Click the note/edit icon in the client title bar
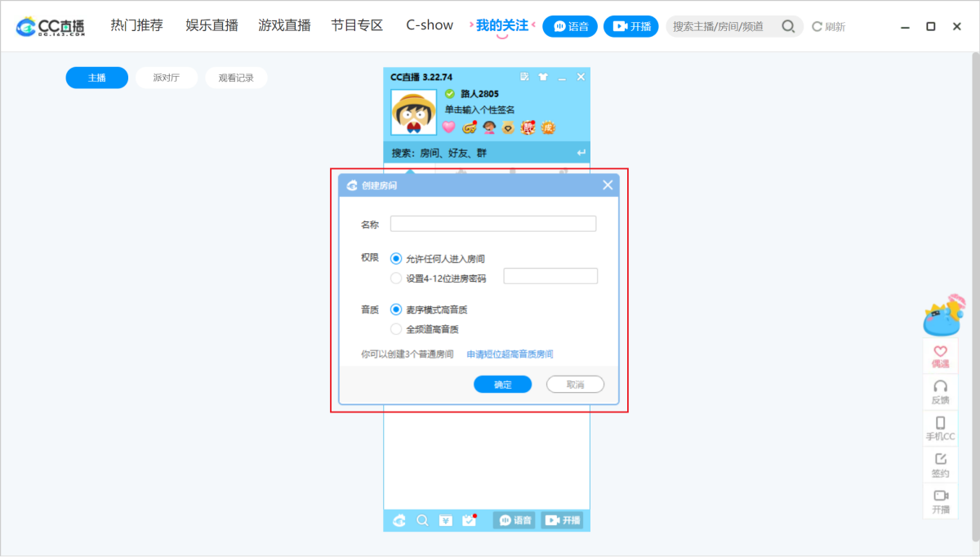980x557 pixels. [x=524, y=76]
